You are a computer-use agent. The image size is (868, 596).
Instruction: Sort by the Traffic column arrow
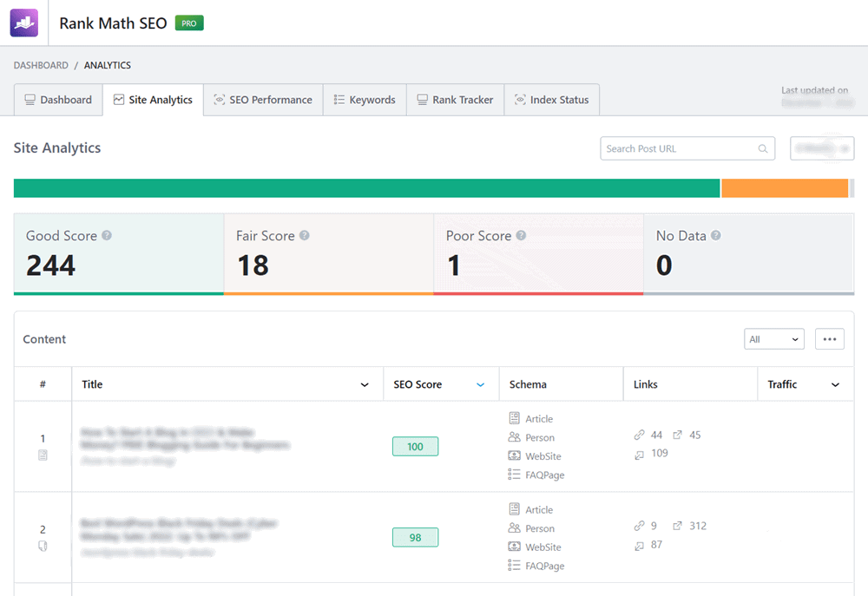pyautogui.click(x=835, y=384)
